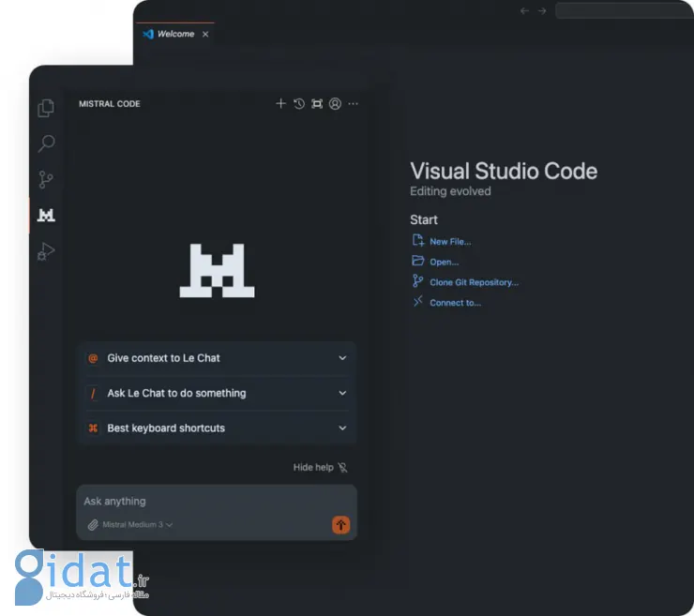Switch to the Welcome tab
This screenshot has width=694, height=616.
[175, 34]
